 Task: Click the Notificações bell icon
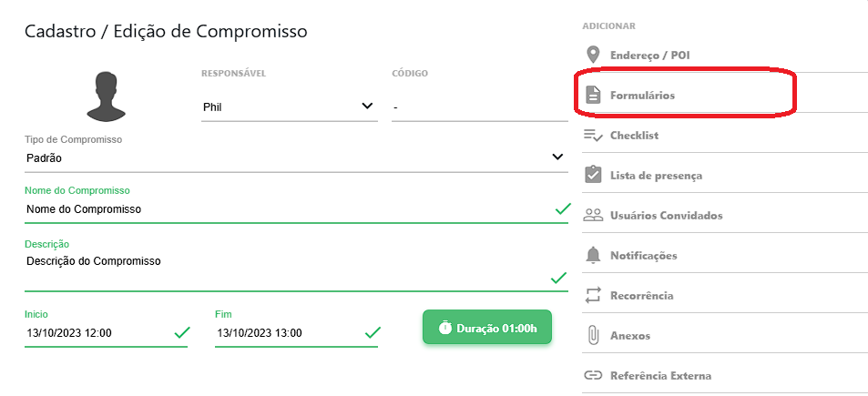pyautogui.click(x=594, y=255)
